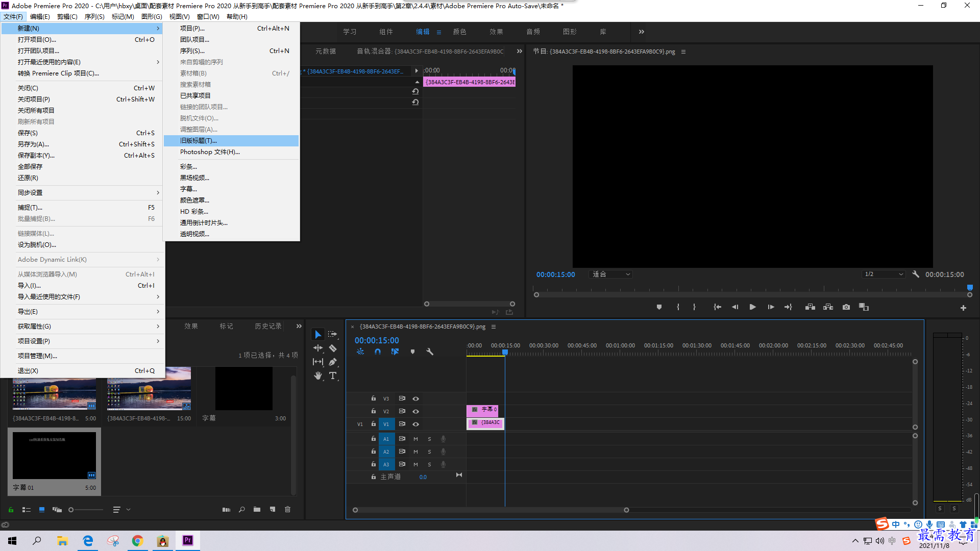Open File Explorer from Windows taskbar
Viewport: 980px width, 551px height.
(62, 541)
